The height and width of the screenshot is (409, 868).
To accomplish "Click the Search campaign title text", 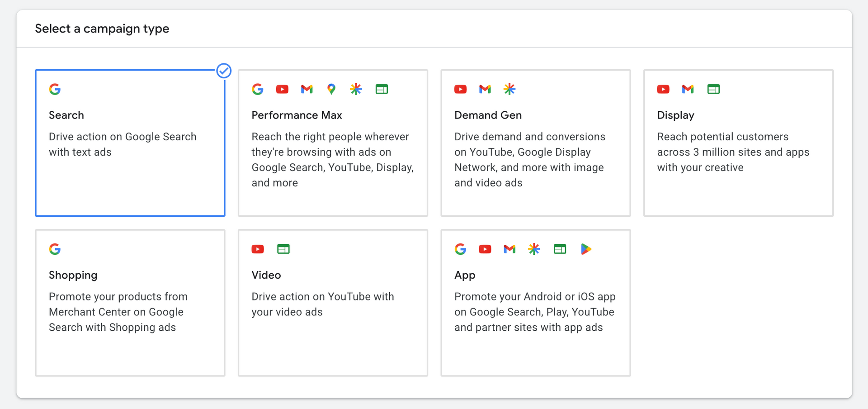I will (x=66, y=115).
